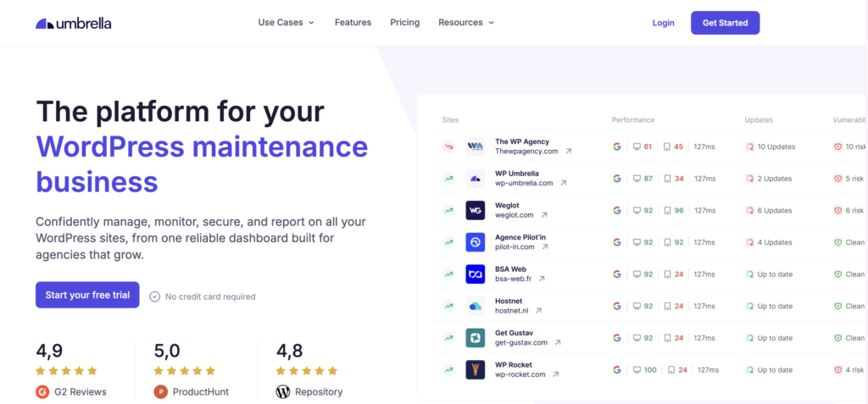Click the Get Gustav site logo
The width and height of the screenshot is (868, 404).
click(476, 338)
